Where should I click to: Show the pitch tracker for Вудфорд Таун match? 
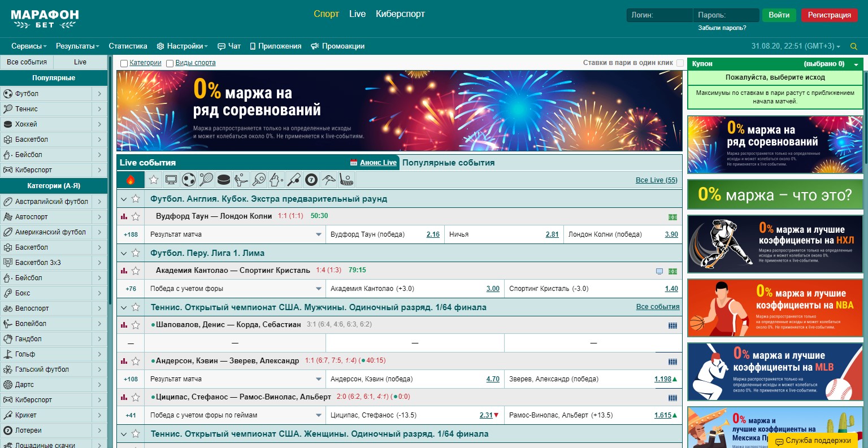tap(672, 217)
